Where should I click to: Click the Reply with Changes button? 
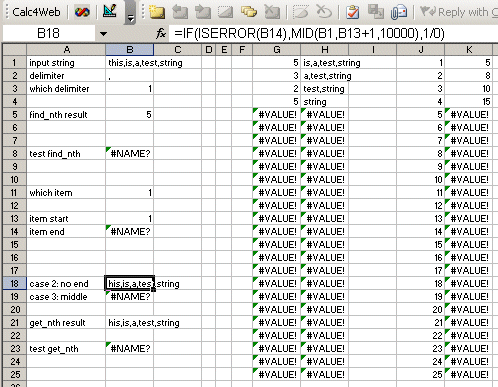[459, 12]
